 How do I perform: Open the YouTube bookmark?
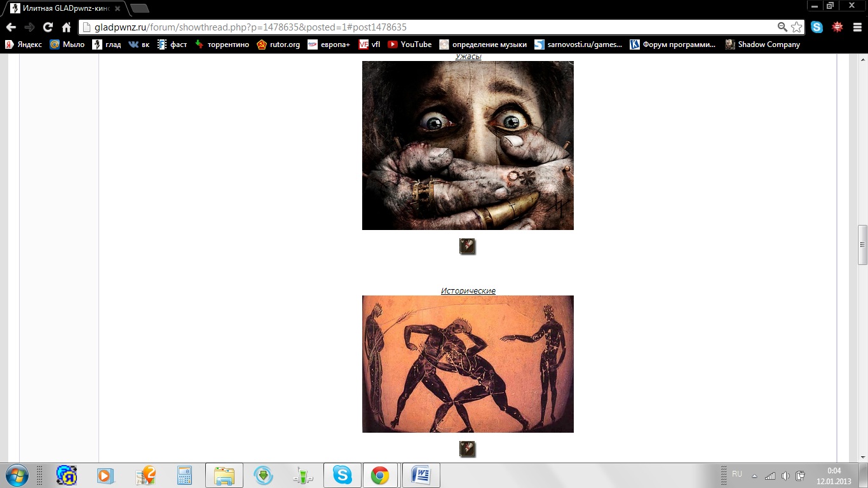point(409,44)
